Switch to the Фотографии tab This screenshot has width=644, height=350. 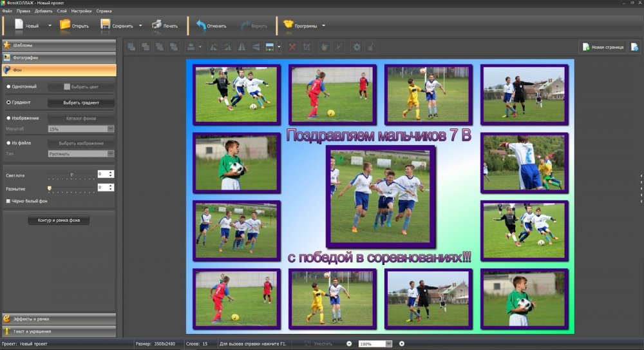pos(58,57)
